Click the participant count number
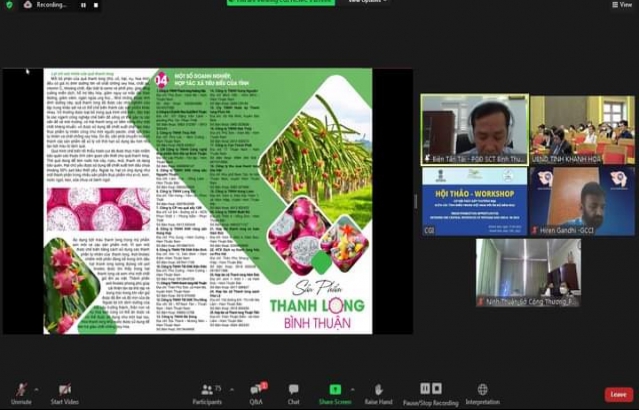The image size is (639, 410). click(x=218, y=388)
